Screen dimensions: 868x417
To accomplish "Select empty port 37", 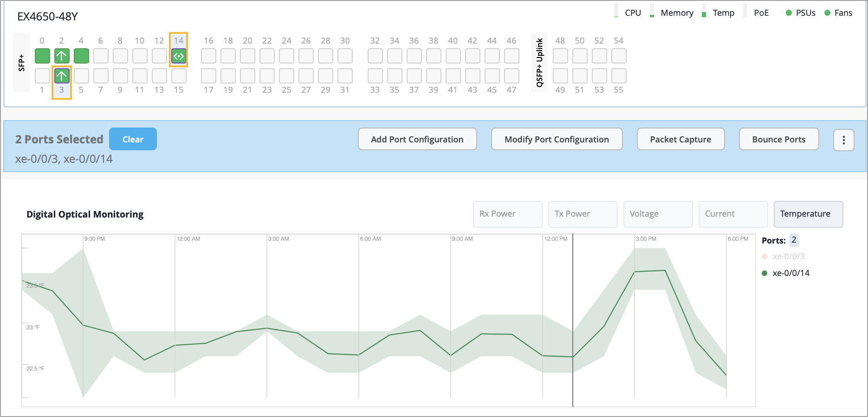I will tap(414, 76).
